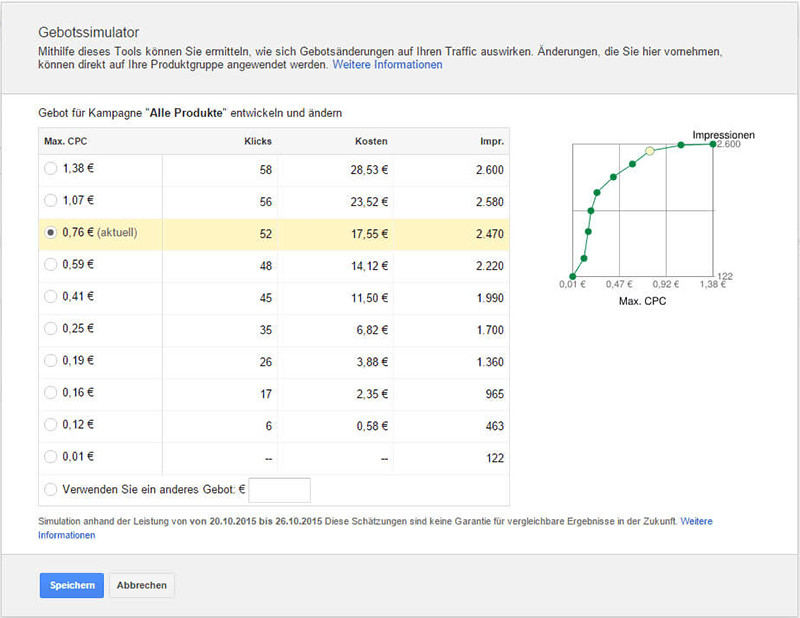Image resolution: width=800 pixels, height=618 pixels.
Task: Select the 0,12 € bid option
Action: pos(51,425)
